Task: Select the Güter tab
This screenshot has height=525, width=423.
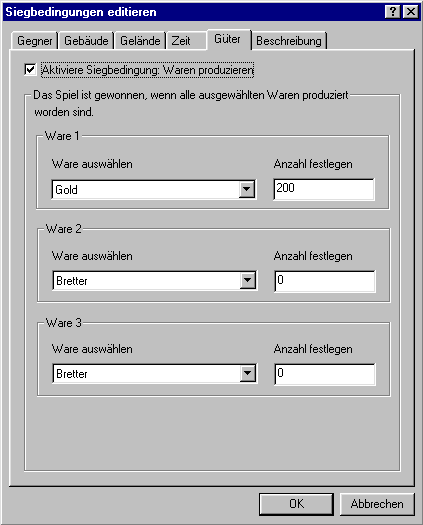Action: [x=228, y=39]
